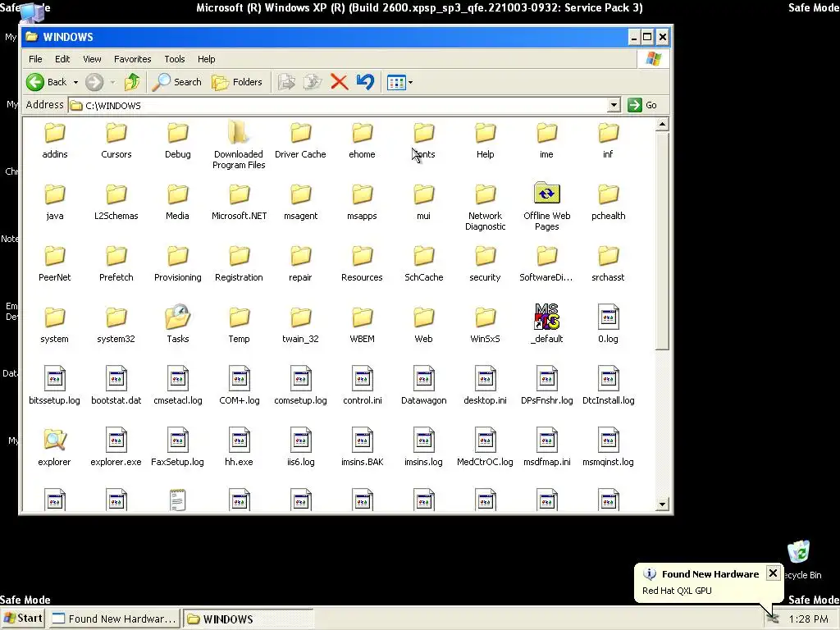Open the Favorites menu

point(132,59)
